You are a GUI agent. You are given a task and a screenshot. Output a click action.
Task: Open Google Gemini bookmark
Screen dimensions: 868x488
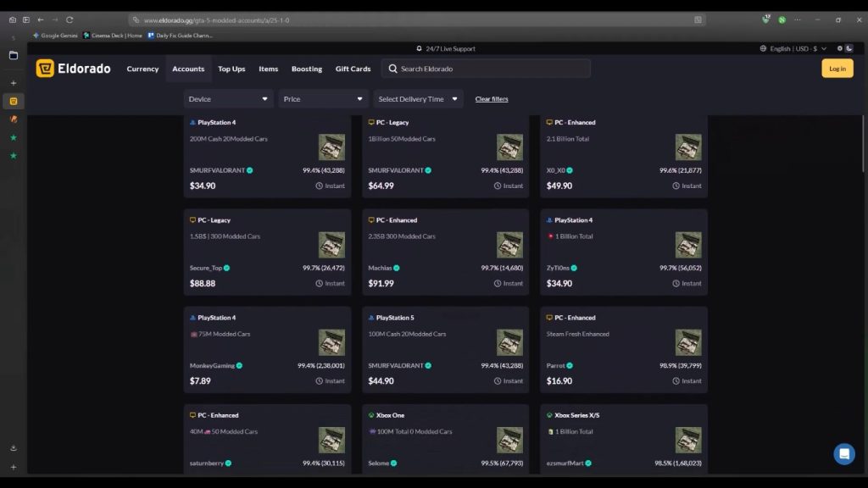tap(55, 36)
